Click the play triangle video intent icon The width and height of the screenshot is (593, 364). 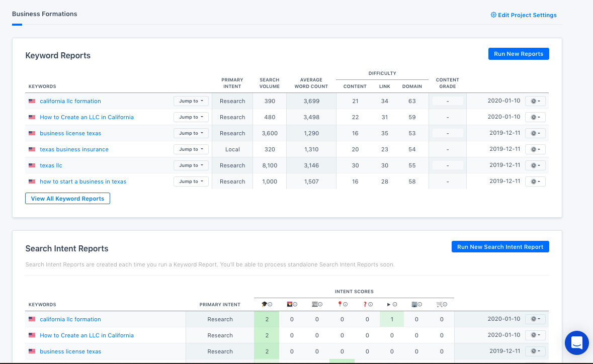[x=389, y=304]
